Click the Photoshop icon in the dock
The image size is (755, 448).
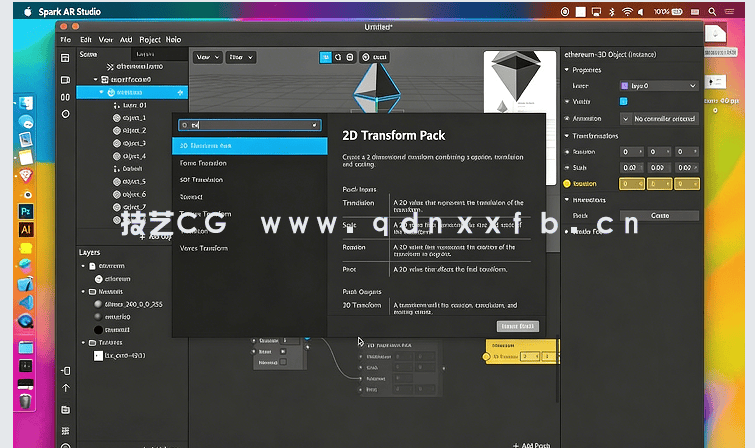[27, 211]
